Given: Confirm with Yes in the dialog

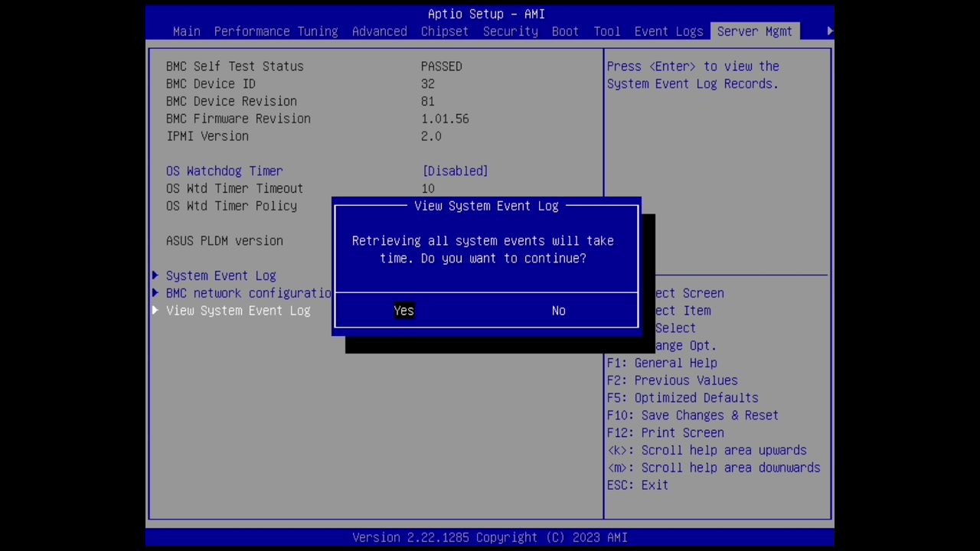Looking at the screenshot, I should [403, 311].
